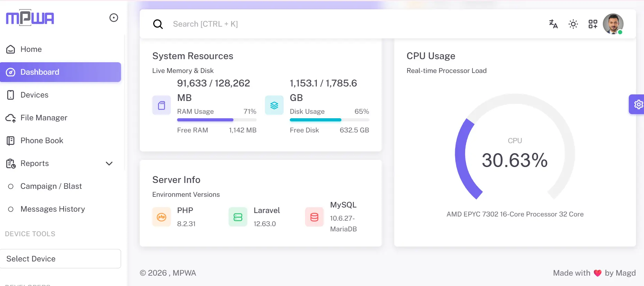
Task: Click the disk usage layers icon
Action: pyautogui.click(x=274, y=105)
